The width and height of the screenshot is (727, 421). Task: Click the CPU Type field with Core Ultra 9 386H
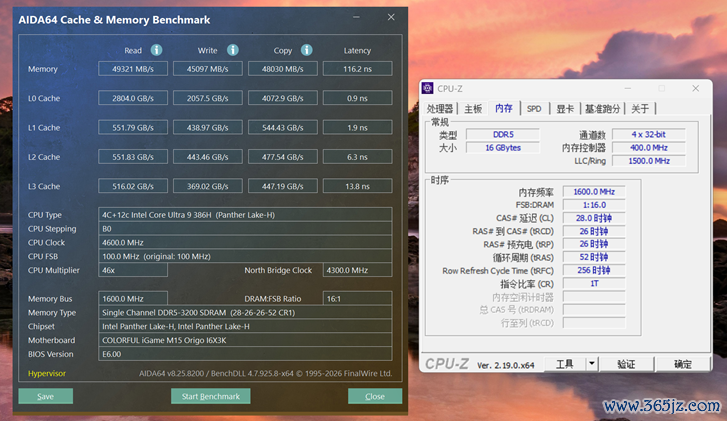pos(245,215)
